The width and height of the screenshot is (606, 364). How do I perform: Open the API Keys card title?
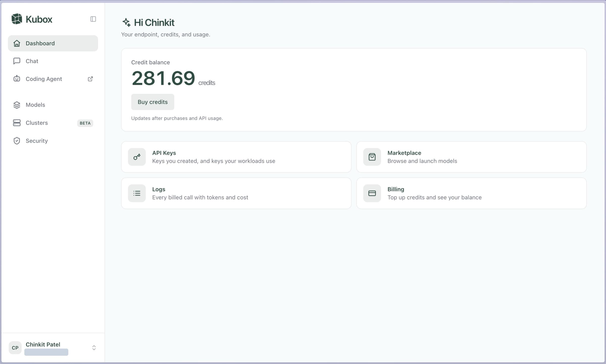164,153
